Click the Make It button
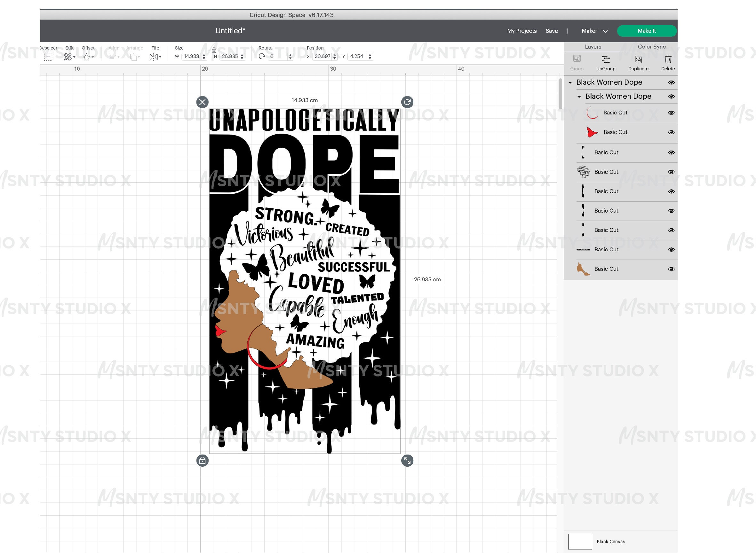 [647, 30]
